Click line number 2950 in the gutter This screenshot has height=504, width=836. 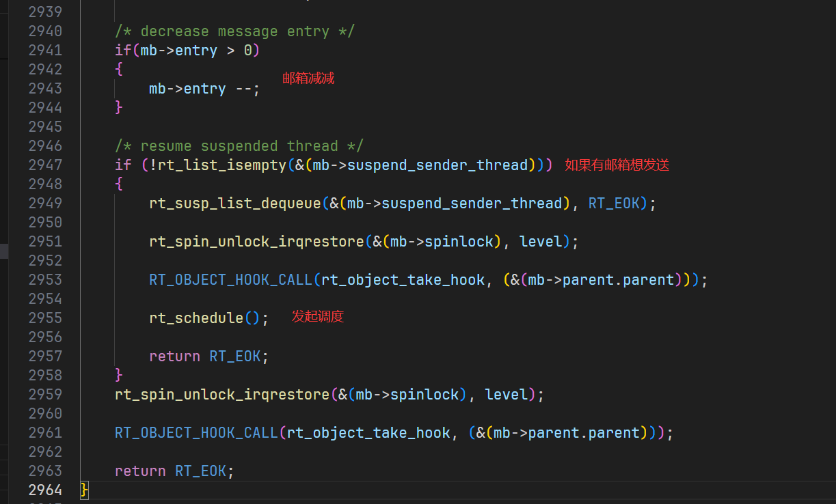click(x=45, y=223)
